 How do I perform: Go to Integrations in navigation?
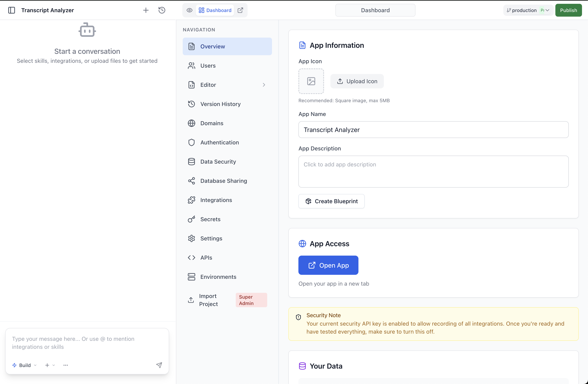tap(216, 200)
